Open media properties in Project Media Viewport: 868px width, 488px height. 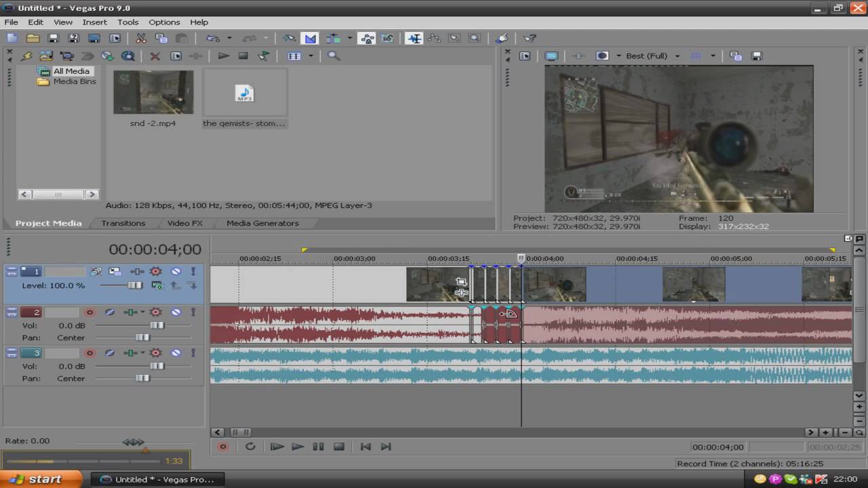click(x=176, y=56)
